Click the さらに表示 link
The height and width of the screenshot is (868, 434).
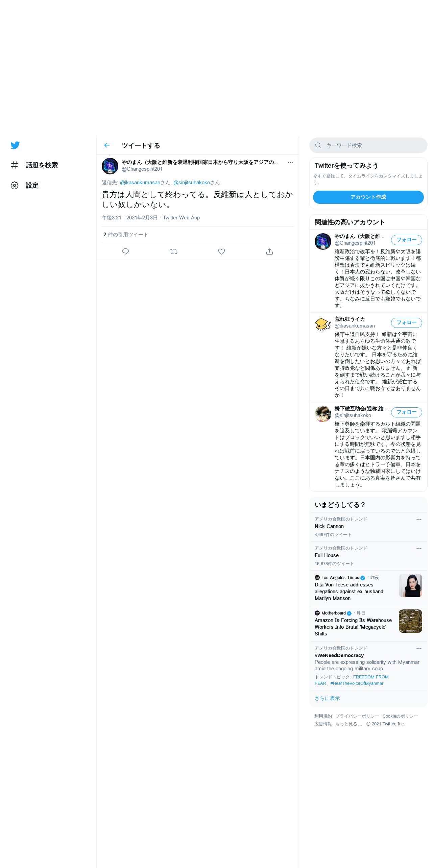[x=327, y=698]
